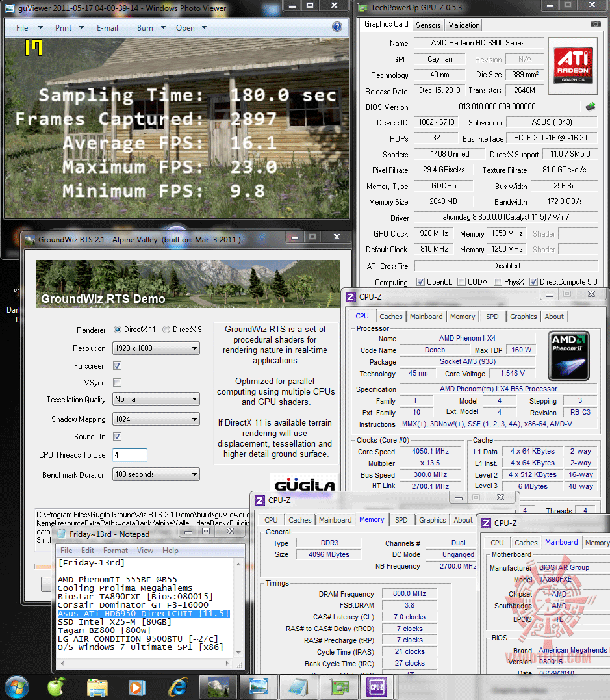Switch to the Sensors tab in GPU-Z
610x700 pixels.
(428, 25)
